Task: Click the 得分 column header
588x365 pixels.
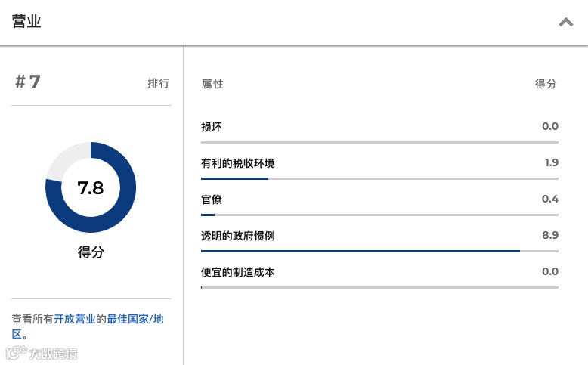Action: [x=546, y=84]
